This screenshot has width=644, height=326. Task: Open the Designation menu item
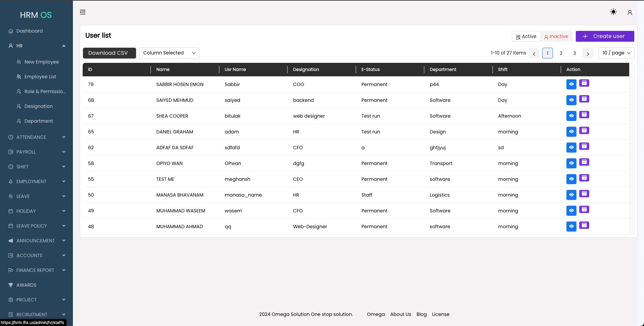coord(38,106)
